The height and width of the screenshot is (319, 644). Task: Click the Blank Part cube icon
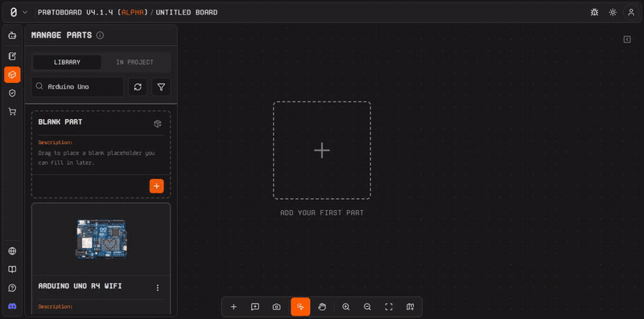pos(157,124)
